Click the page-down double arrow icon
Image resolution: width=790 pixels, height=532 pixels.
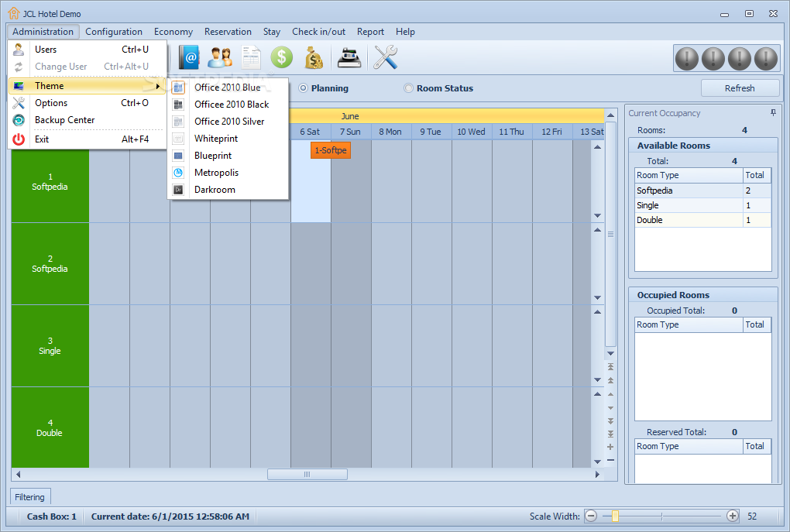point(610,420)
